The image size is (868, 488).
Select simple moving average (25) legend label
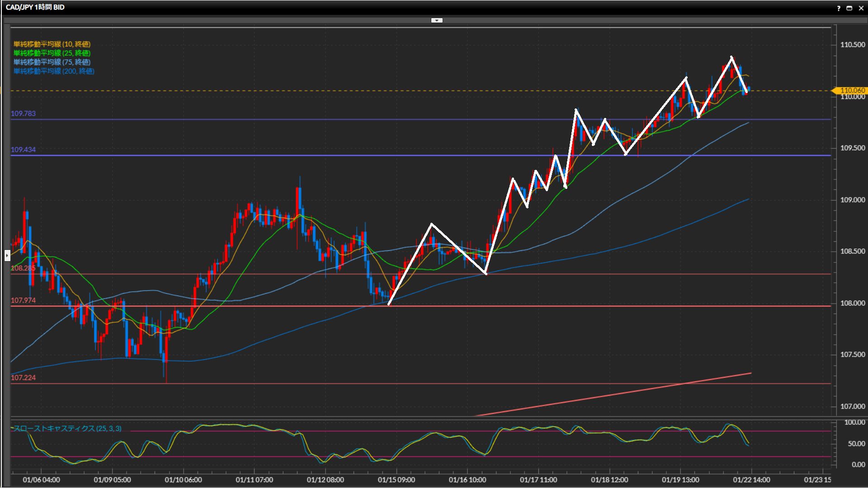(x=52, y=53)
